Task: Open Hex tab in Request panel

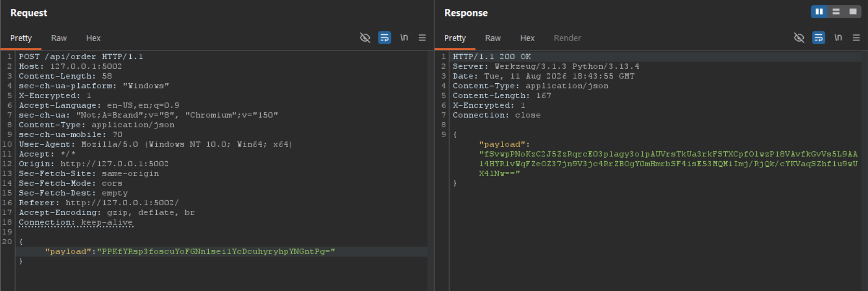Action: click(93, 38)
